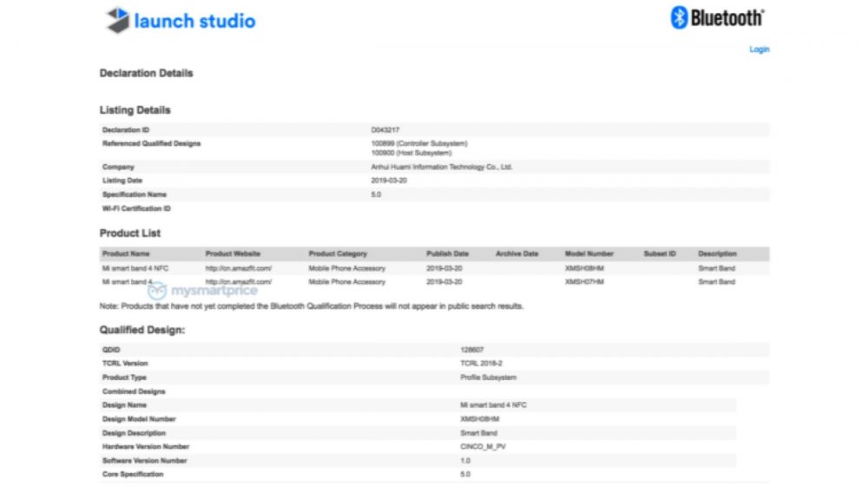Click the launch studio cube logo icon
This screenshot has height=486, width=868.
point(117,20)
